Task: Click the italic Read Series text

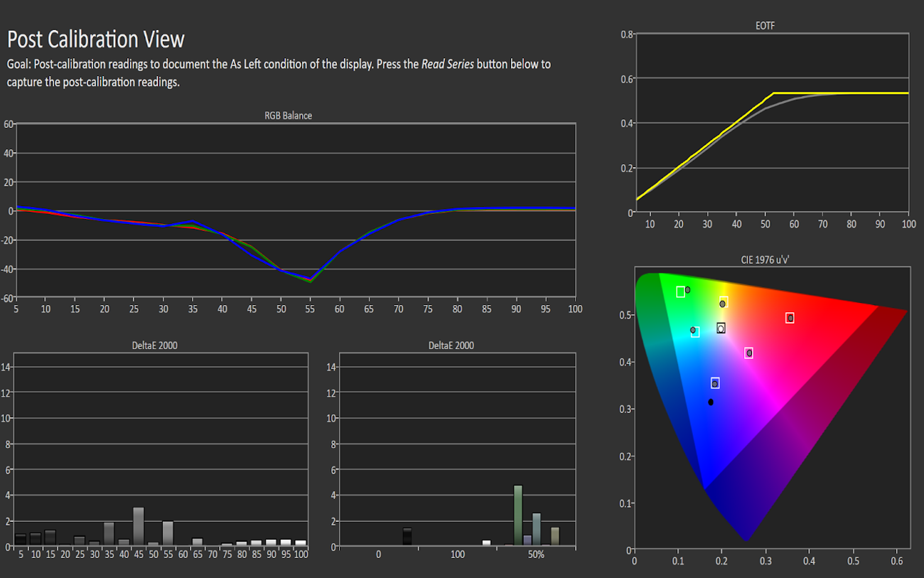Action: tap(448, 64)
